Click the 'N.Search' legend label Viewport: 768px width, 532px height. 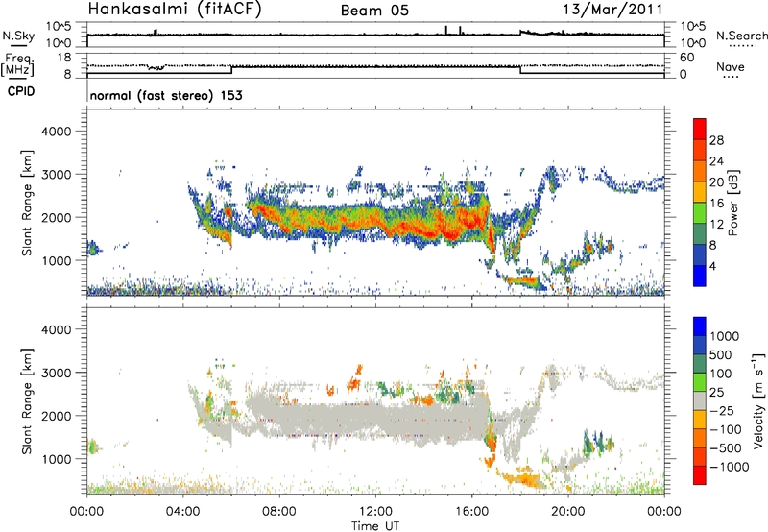coord(741,36)
